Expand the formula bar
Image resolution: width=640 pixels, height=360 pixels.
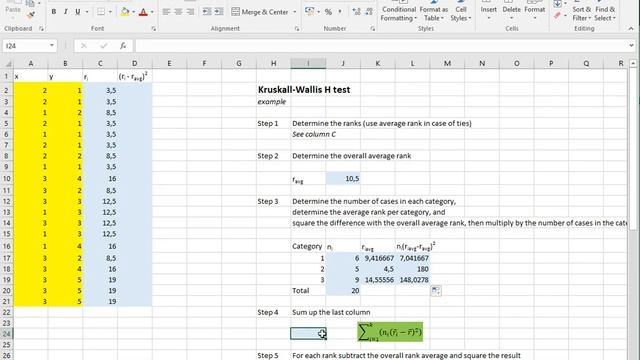[631, 46]
